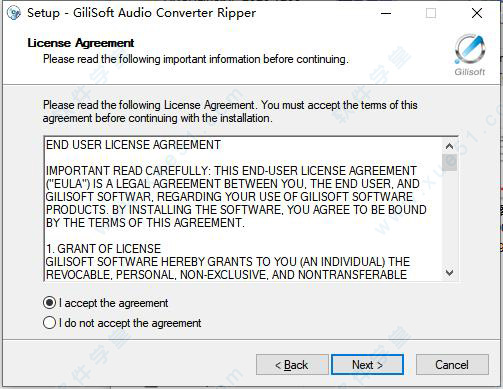Cancel the installation
Viewport: 503px width, 389px height.
[452, 364]
